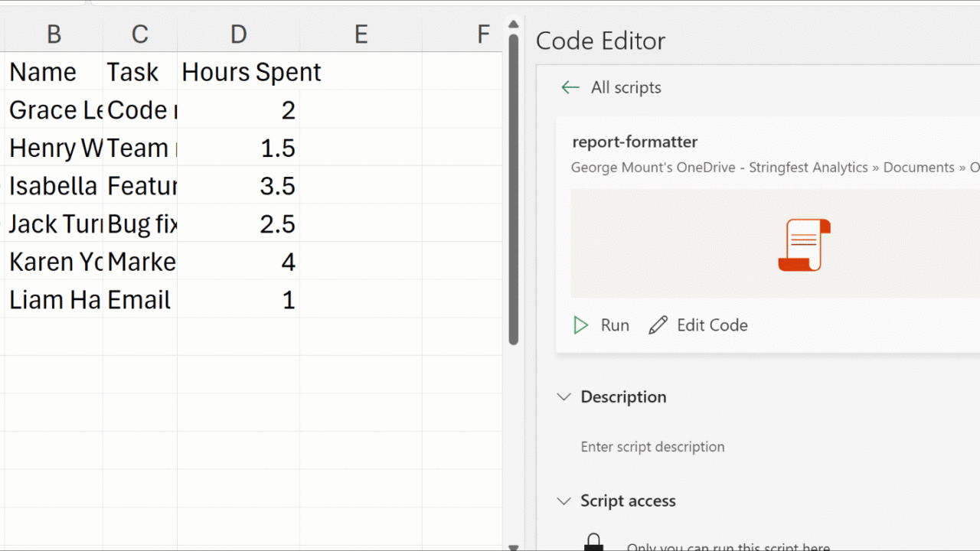Screen dimensions: 980x551
Task: Click the orange script scroll icon
Action: click(x=804, y=245)
